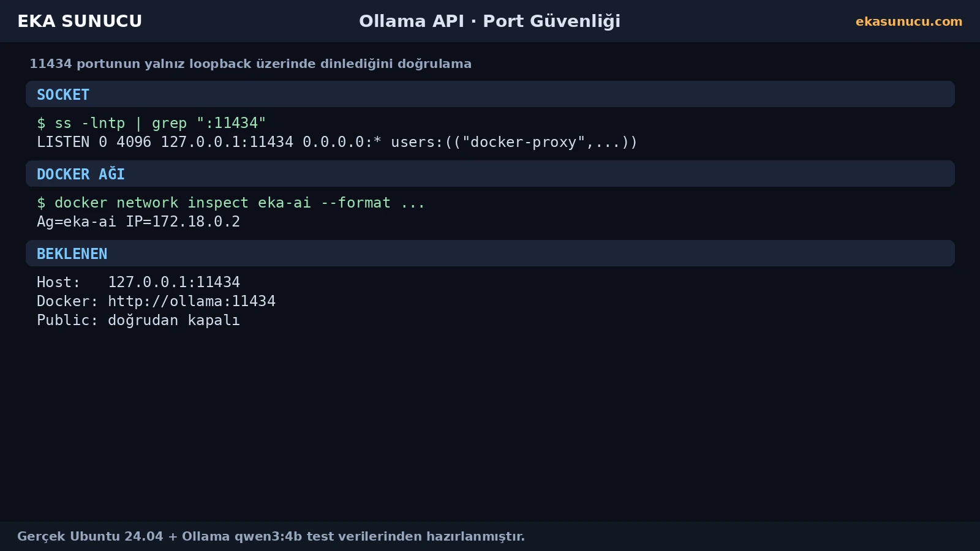Click the Ag=eka-ai IP=172.18.0.2 output
This screenshot has height=551, width=980.
click(x=138, y=222)
